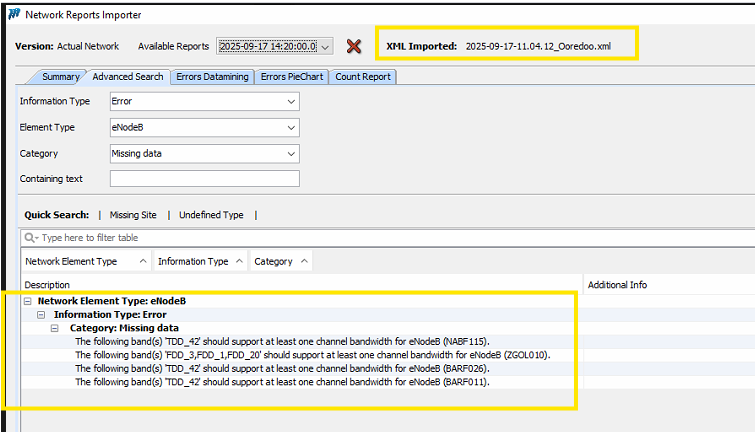755x432 pixels.
Task: Open the Element Type dropdown
Action: tap(291, 128)
